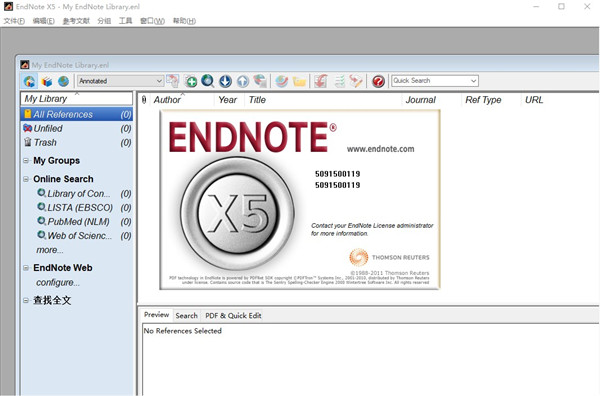600x396 pixels.
Task: Collapse the 查找全文 section
Action: click(26, 301)
